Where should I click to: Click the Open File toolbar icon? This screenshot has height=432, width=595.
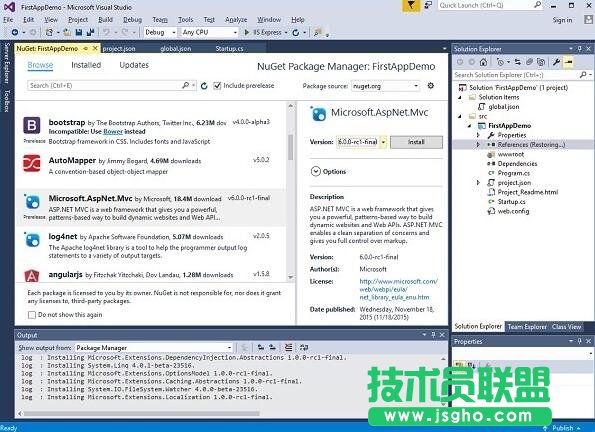[x=67, y=32]
